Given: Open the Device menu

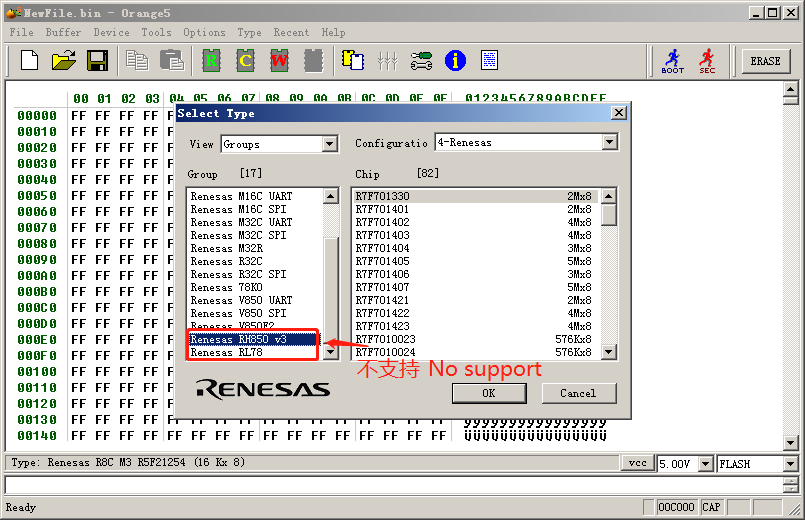Looking at the screenshot, I should [111, 32].
